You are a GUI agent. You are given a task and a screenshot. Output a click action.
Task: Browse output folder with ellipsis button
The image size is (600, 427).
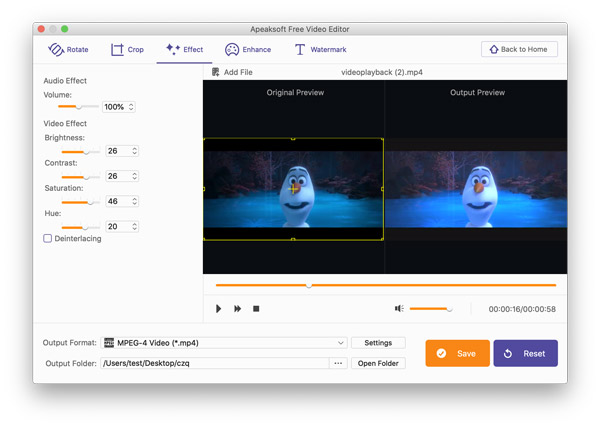tap(338, 363)
